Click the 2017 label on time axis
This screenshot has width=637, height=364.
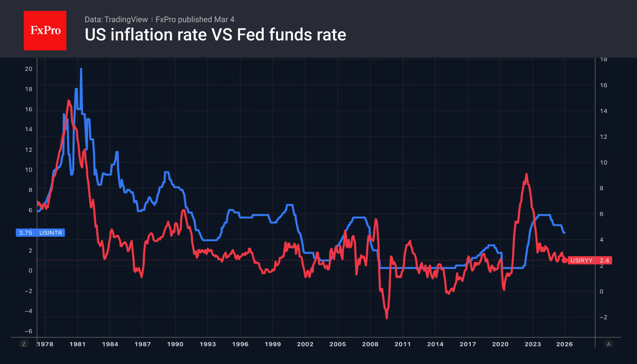tap(467, 344)
